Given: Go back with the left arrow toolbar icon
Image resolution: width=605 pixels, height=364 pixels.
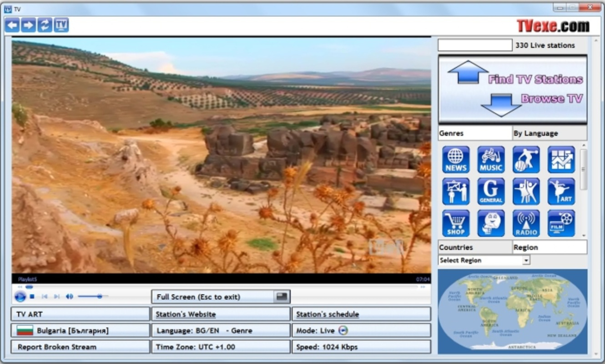Looking at the screenshot, I should pos(12,25).
